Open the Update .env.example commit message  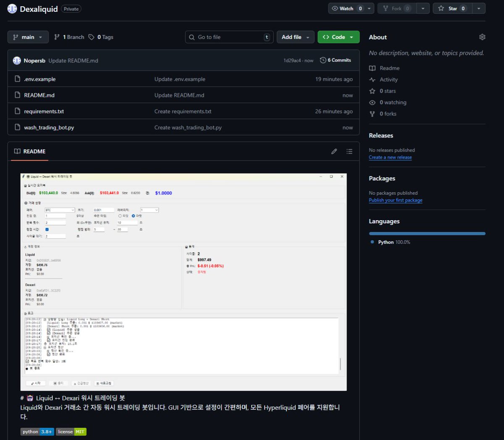[180, 79]
